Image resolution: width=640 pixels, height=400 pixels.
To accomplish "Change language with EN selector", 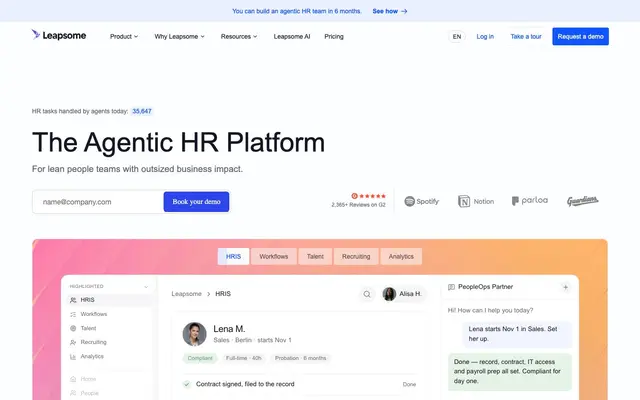I will point(457,36).
